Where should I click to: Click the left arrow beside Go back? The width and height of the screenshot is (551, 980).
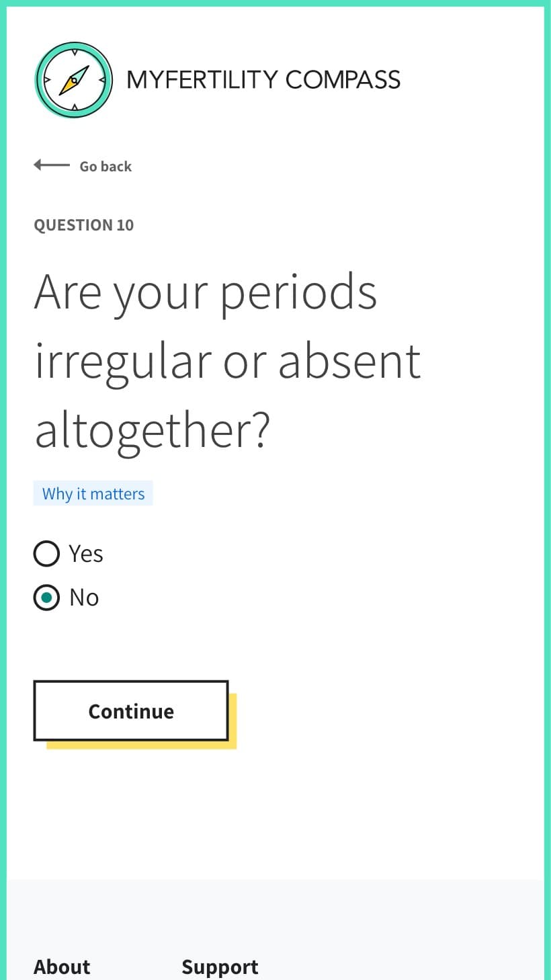tap(52, 165)
